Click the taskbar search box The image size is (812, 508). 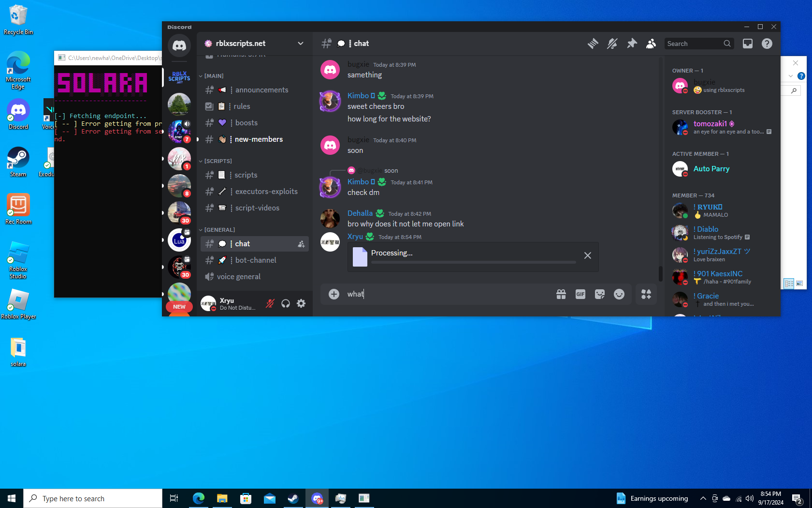click(93, 498)
